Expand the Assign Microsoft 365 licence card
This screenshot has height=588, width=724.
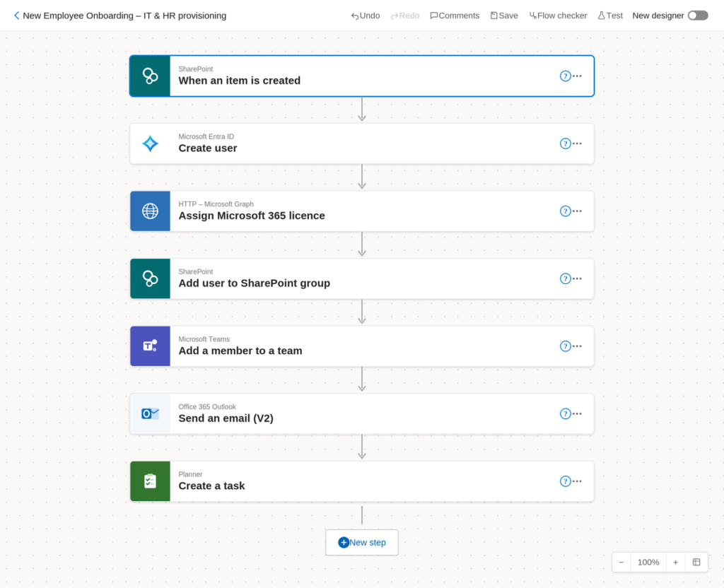click(x=362, y=211)
